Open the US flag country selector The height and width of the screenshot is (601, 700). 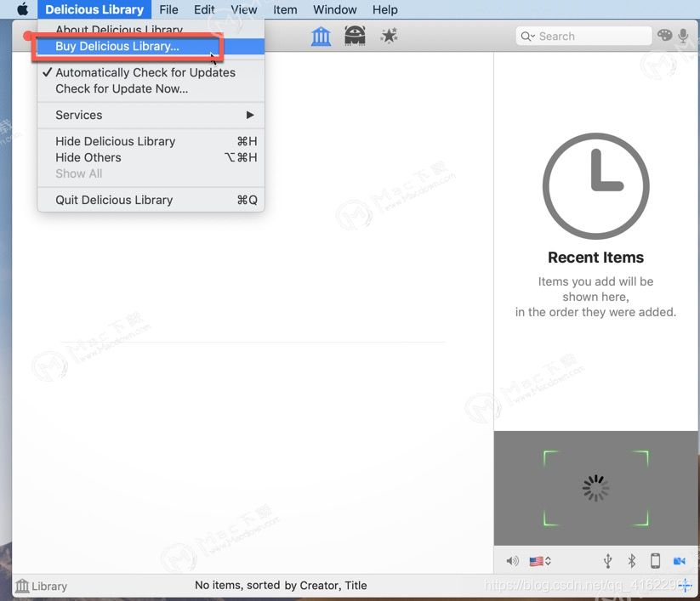click(540, 561)
